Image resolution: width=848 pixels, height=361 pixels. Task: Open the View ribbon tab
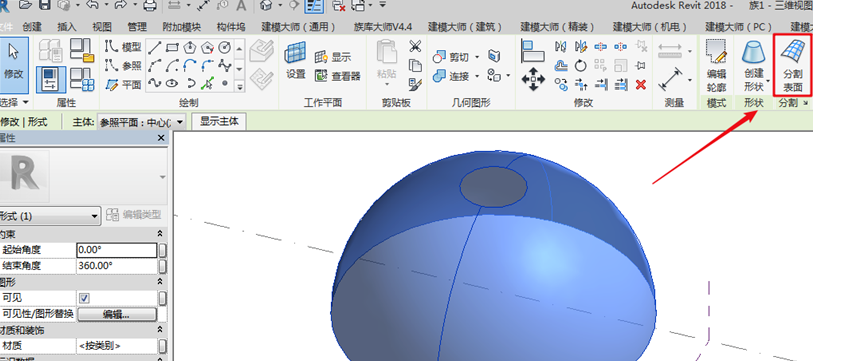(102, 26)
